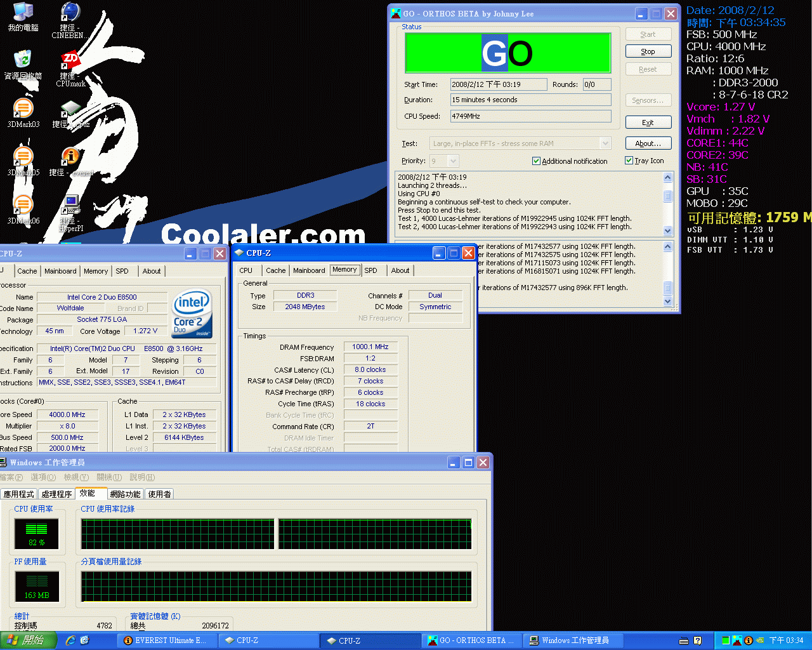Viewport: 812px width, 650px height.
Task: Click Exit button in ORTHOS
Action: coord(648,123)
